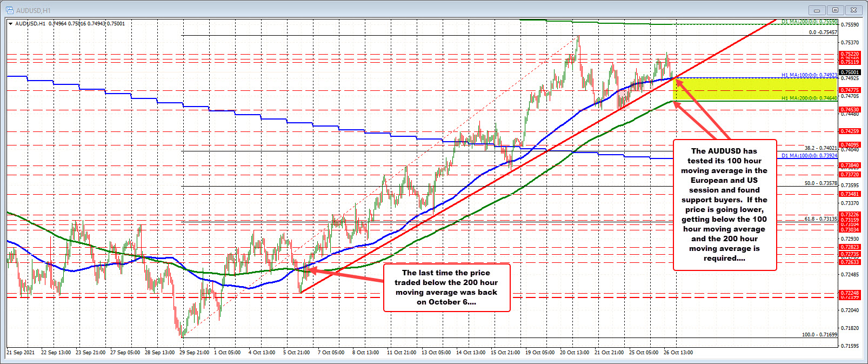Click the 'D1 MA:200:0:0: 0.75590' label
This screenshot has width=868, height=364.
pos(809,22)
